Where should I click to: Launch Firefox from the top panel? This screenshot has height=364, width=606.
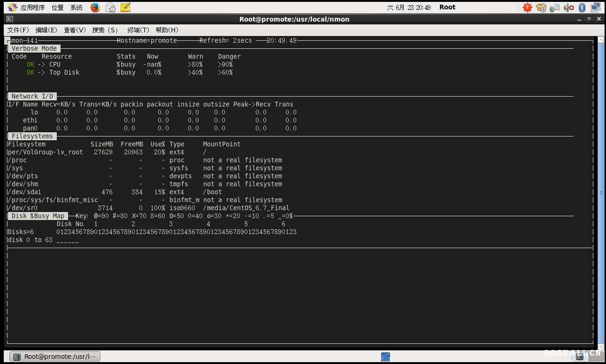click(95, 7)
